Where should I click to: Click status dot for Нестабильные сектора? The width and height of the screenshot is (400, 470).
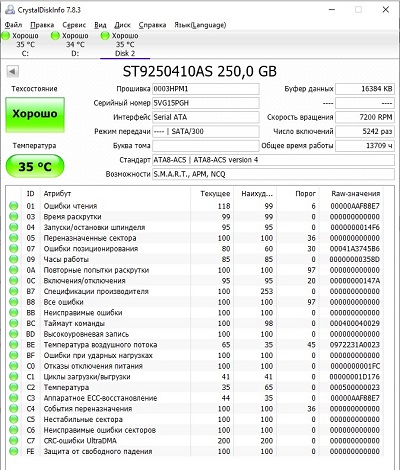click(x=14, y=419)
